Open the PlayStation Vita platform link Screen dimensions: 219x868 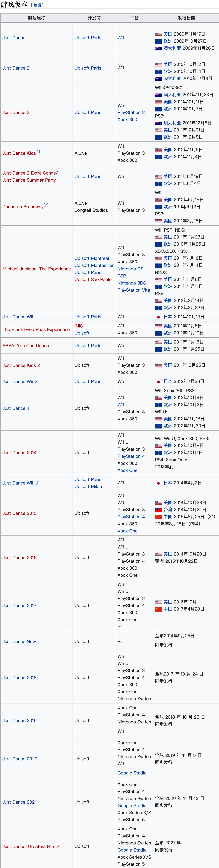[x=134, y=290]
